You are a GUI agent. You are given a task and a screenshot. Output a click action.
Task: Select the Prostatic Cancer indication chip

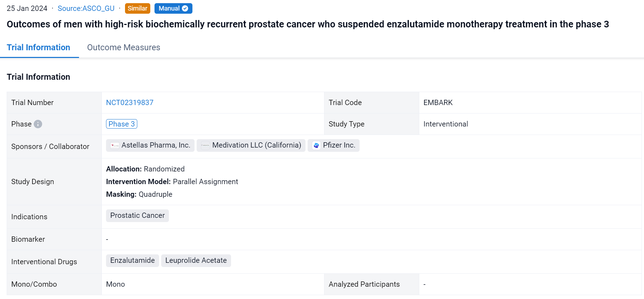pos(137,216)
